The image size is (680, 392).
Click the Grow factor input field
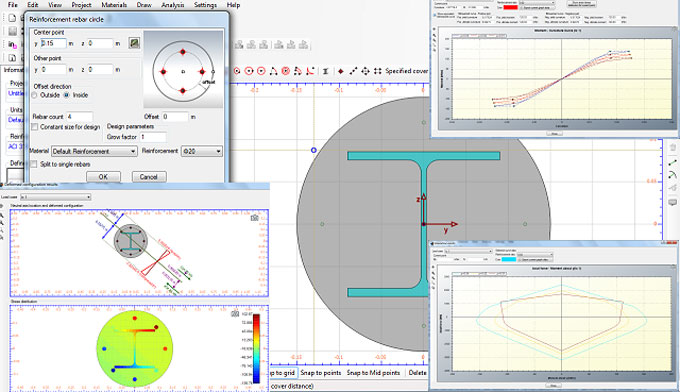tap(153, 137)
